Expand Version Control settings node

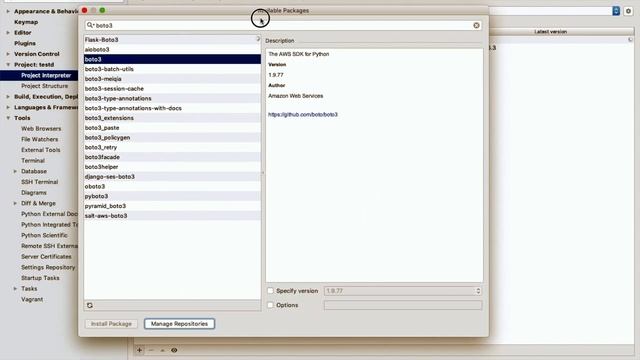click(8, 54)
